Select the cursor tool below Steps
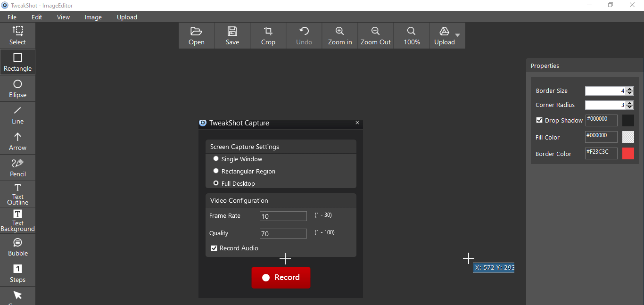Image resolution: width=644 pixels, height=305 pixels. click(17, 296)
